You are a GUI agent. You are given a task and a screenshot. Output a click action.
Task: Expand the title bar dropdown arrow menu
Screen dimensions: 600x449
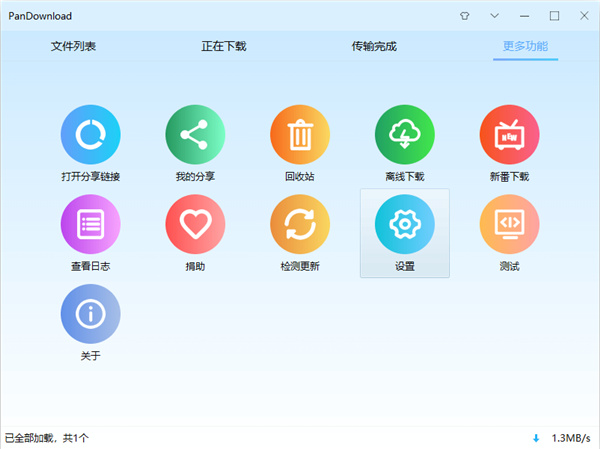tap(495, 16)
